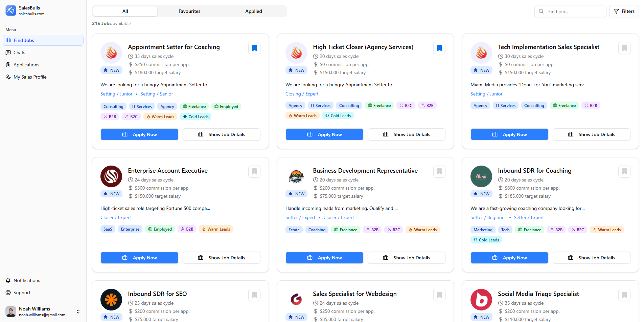
Task: Open Notifications from the sidebar
Action: (x=26, y=280)
